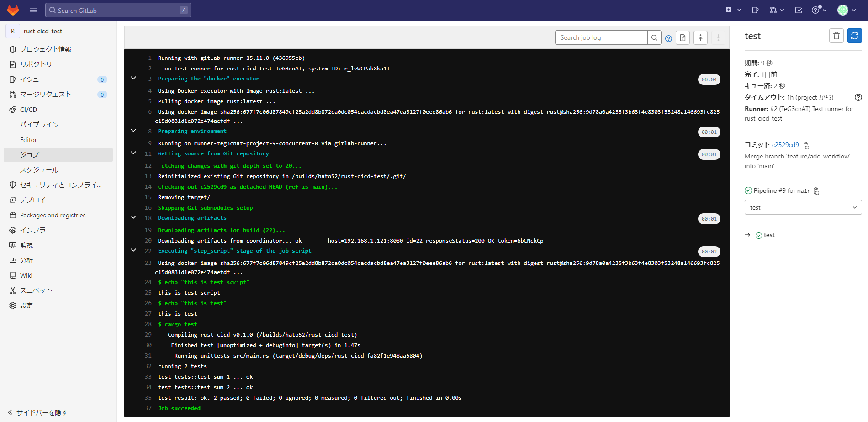Switch to the ジョブ sidebar tab
This screenshot has width=868, height=422.
29,154
